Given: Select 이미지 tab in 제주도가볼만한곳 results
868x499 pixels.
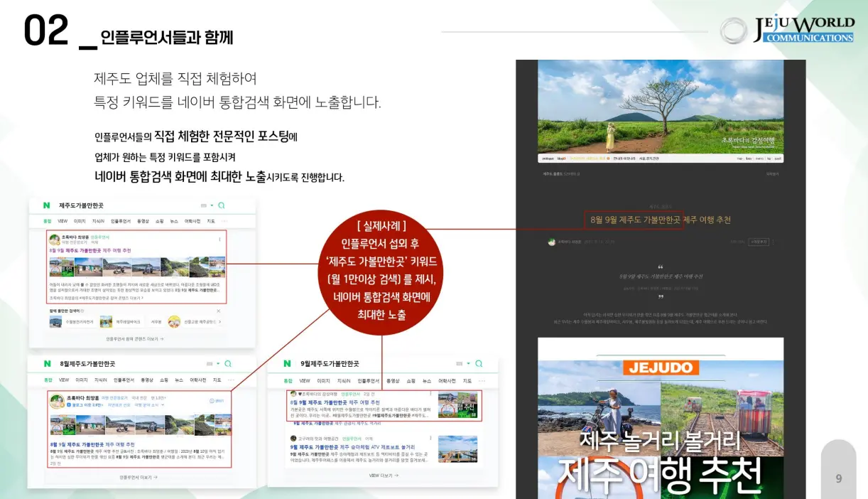Looking at the screenshot, I should [80, 221].
